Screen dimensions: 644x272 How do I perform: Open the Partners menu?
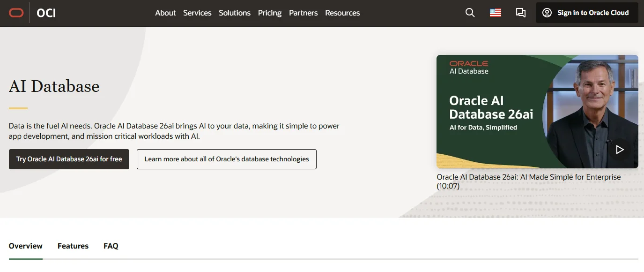[x=303, y=13]
